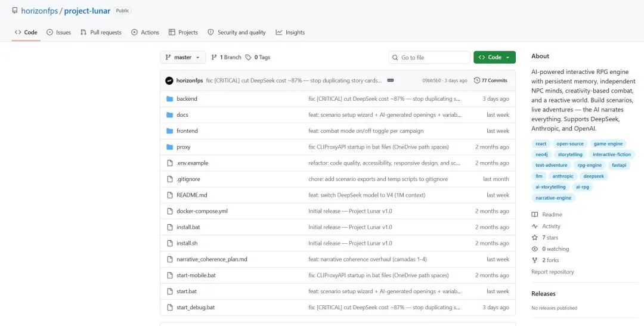Open Security and quality tab

[x=237, y=32]
